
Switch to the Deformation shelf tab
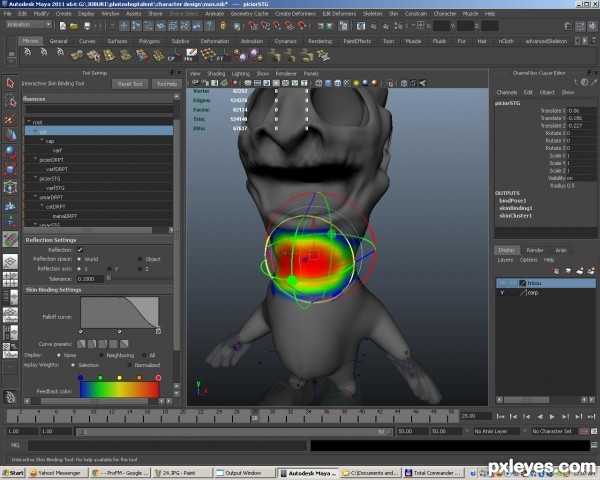215,41
